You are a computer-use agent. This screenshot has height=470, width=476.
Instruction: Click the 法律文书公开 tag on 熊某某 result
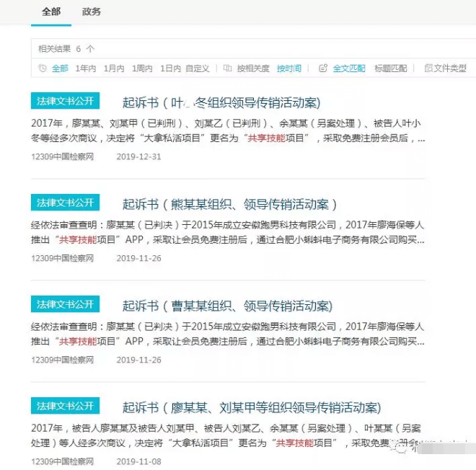pyautogui.click(x=65, y=203)
